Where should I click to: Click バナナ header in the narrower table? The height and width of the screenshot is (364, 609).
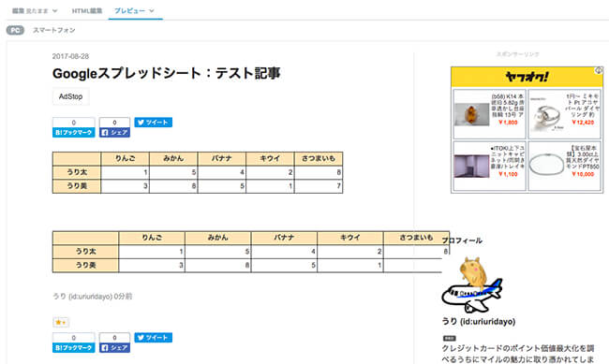tap(222, 159)
